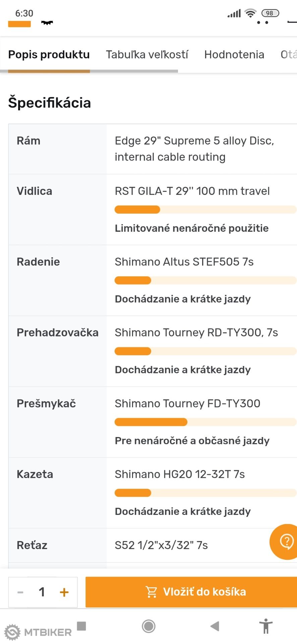This screenshot has width=297, height=644.
Task: Tap the Android home circle button
Action: [x=148, y=626]
